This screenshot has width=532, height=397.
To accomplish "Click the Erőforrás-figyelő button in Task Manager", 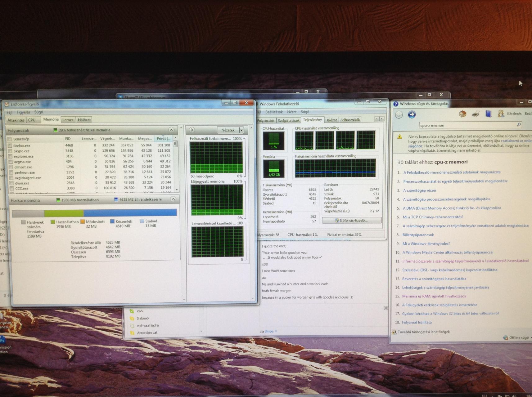I will click(x=352, y=220).
